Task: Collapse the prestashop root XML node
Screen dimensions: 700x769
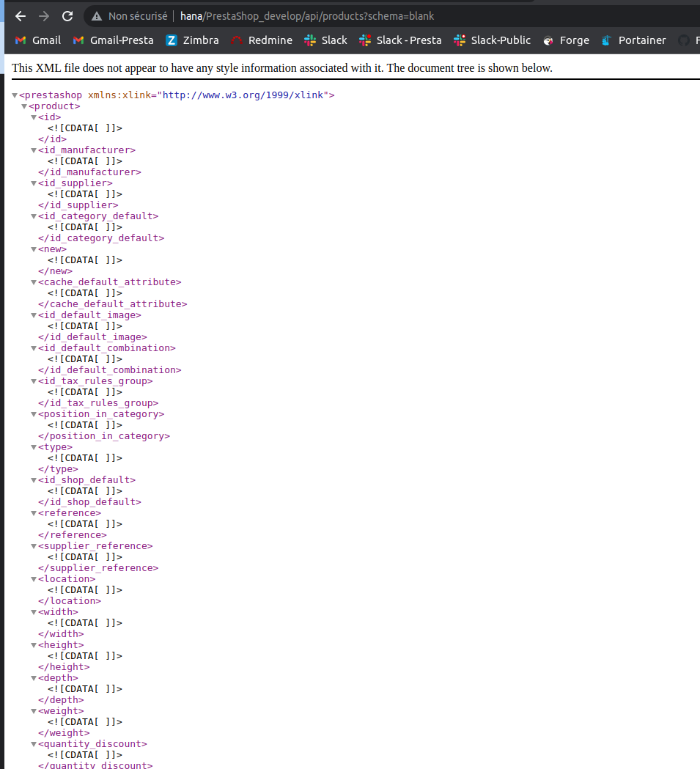Action: [x=15, y=95]
